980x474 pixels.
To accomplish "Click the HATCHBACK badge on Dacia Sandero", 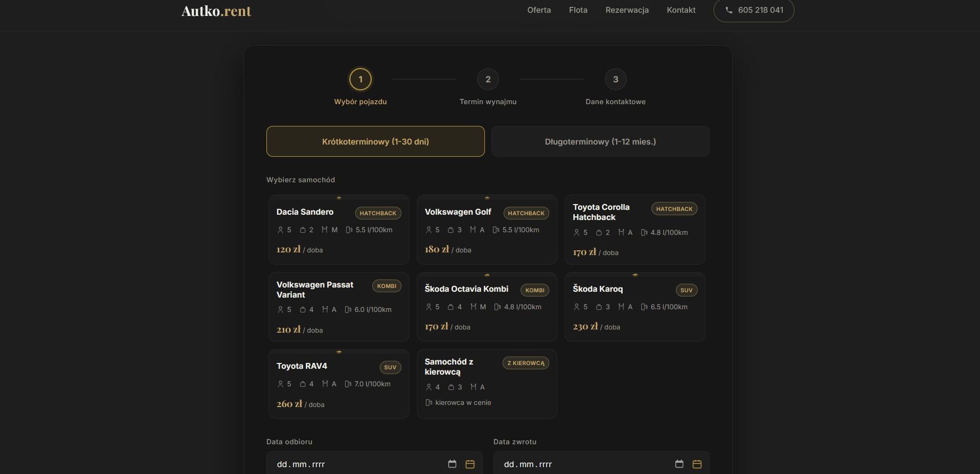I will [x=378, y=213].
